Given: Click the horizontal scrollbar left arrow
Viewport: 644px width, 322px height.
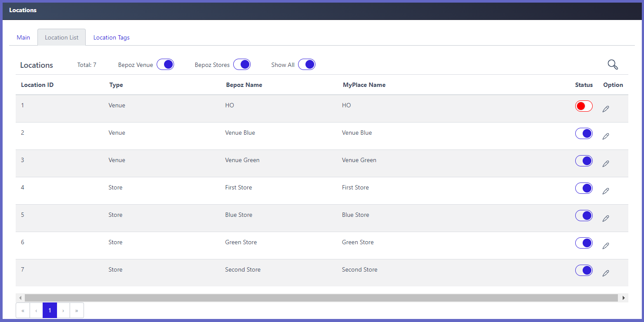Looking at the screenshot, I should coord(20,298).
